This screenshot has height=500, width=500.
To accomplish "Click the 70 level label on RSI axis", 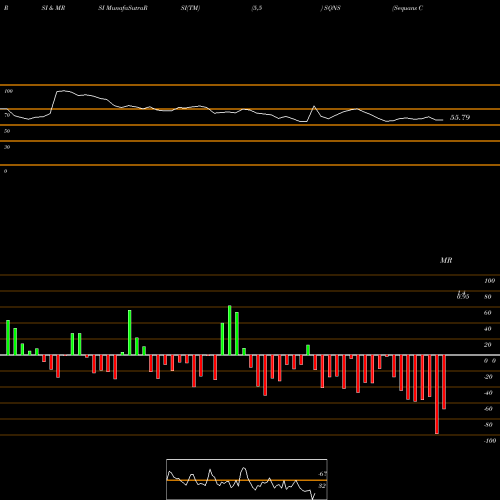I will coord(7,115).
